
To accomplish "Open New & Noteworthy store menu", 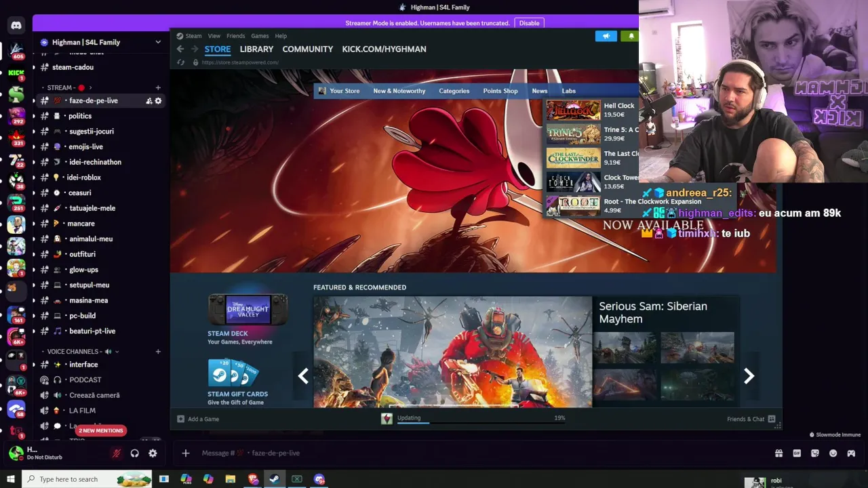I will point(399,91).
